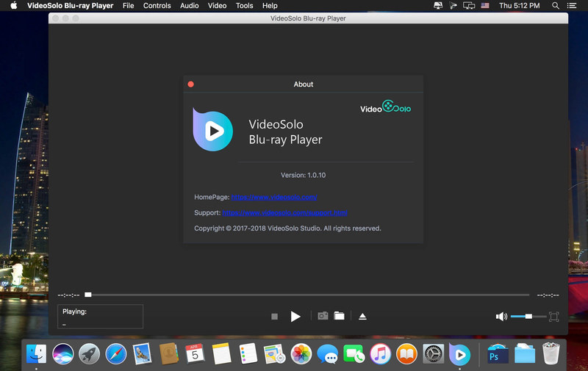Viewport: 588px width, 371px height.
Task: Mute audio using the speaker icon
Action: click(501, 317)
